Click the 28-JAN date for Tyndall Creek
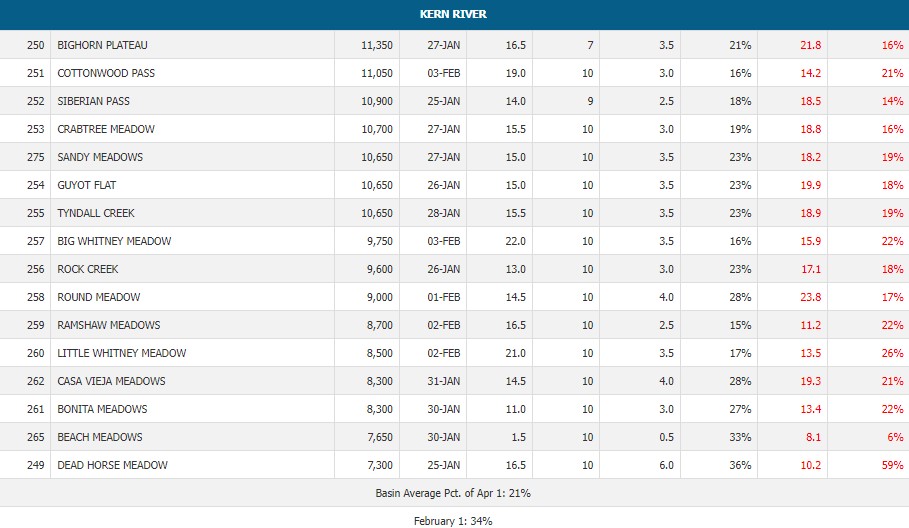This screenshot has height=528, width=909. [443, 213]
